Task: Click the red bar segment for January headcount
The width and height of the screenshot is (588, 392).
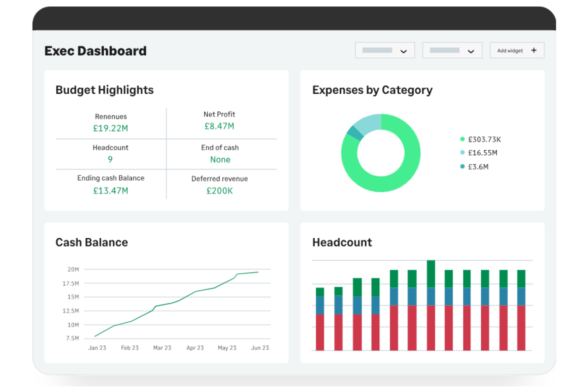Action: [320, 332]
